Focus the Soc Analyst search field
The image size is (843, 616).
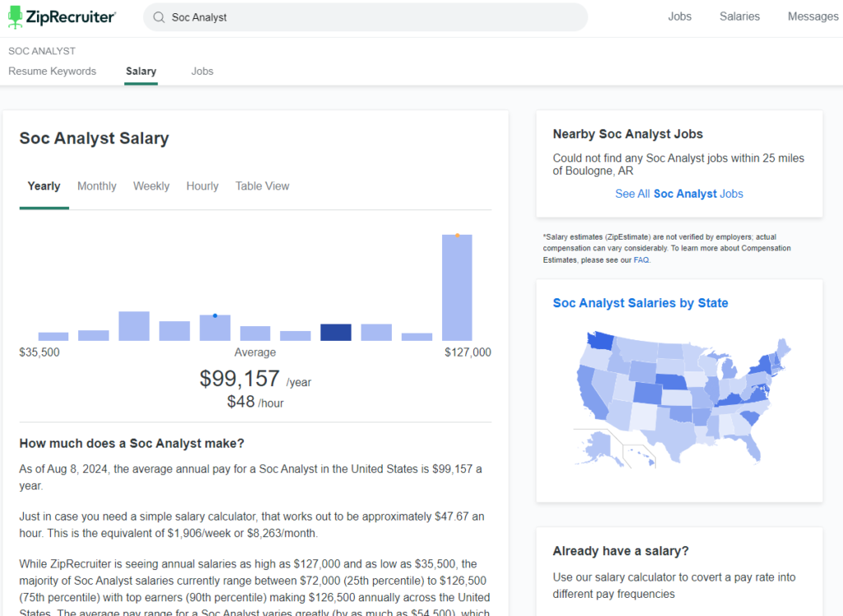tap(366, 17)
